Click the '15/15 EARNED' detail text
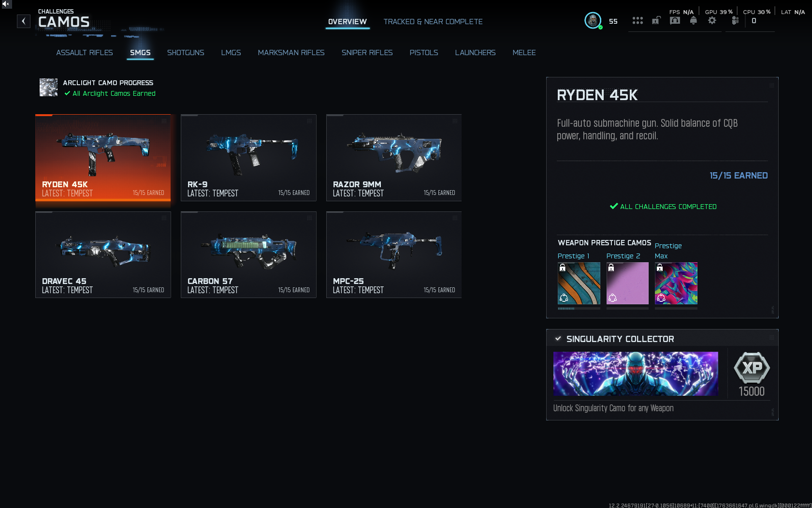The width and height of the screenshot is (812, 508). coord(739,176)
